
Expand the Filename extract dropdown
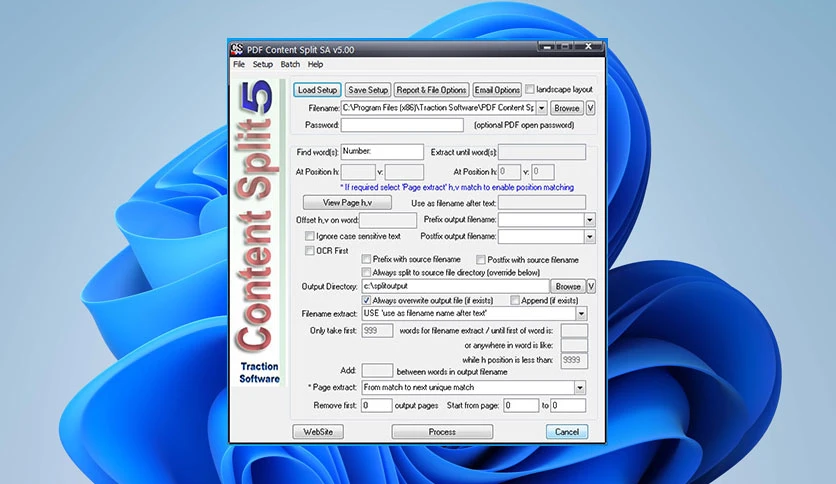click(x=581, y=313)
